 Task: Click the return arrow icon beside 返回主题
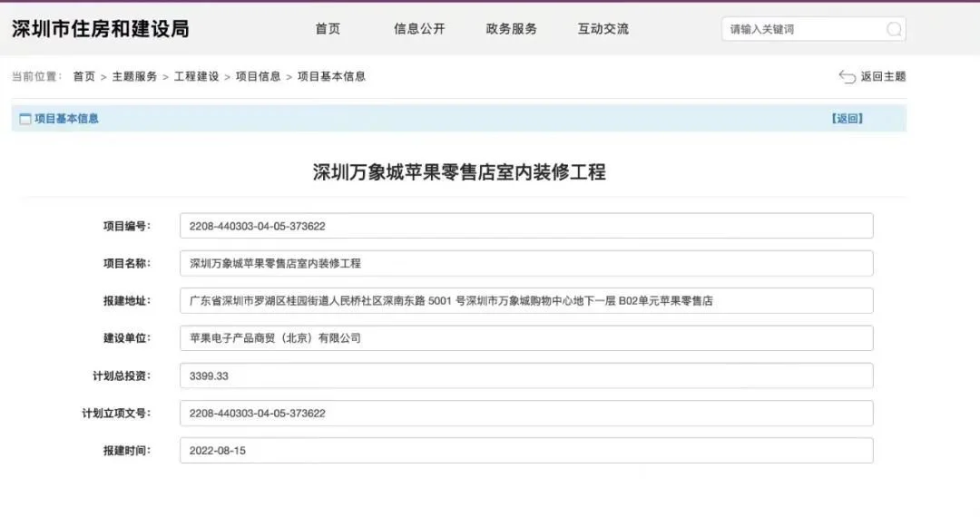pyautogui.click(x=847, y=77)
